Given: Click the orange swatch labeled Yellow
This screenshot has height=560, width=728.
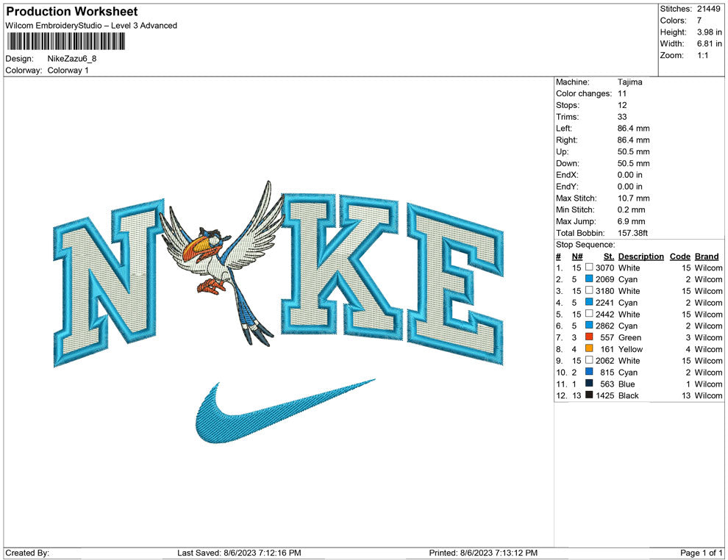Looking at the screenshot, I should pos(589,348).
